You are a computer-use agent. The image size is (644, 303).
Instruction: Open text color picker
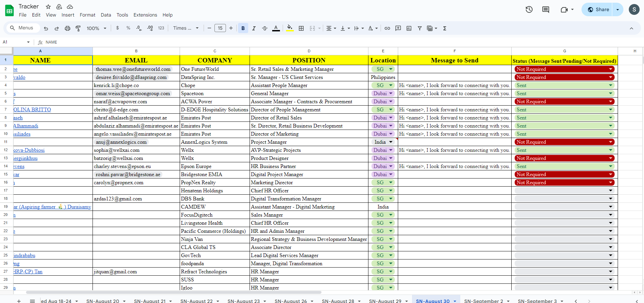click(276, 28)
